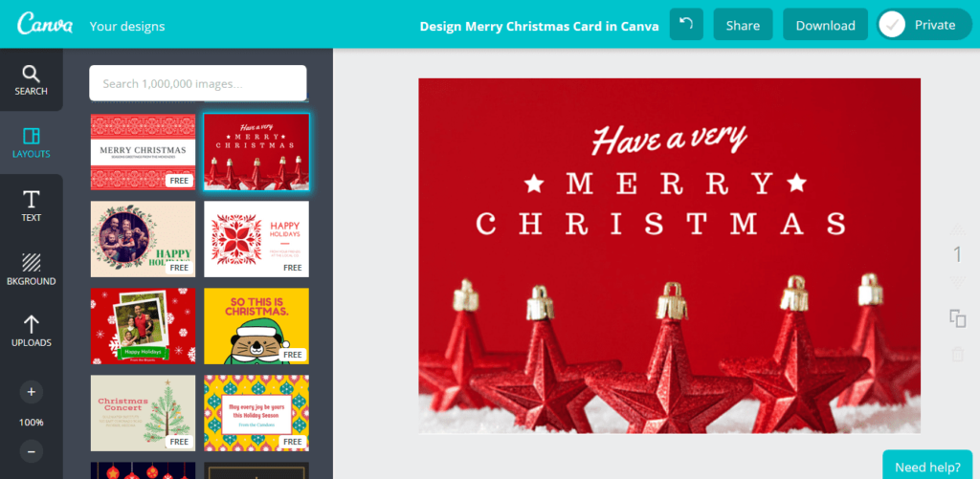The width and height of the screenshot is (980, 479).
Task: Zoom out with the minus button
Action: click(x=31, y=450)
